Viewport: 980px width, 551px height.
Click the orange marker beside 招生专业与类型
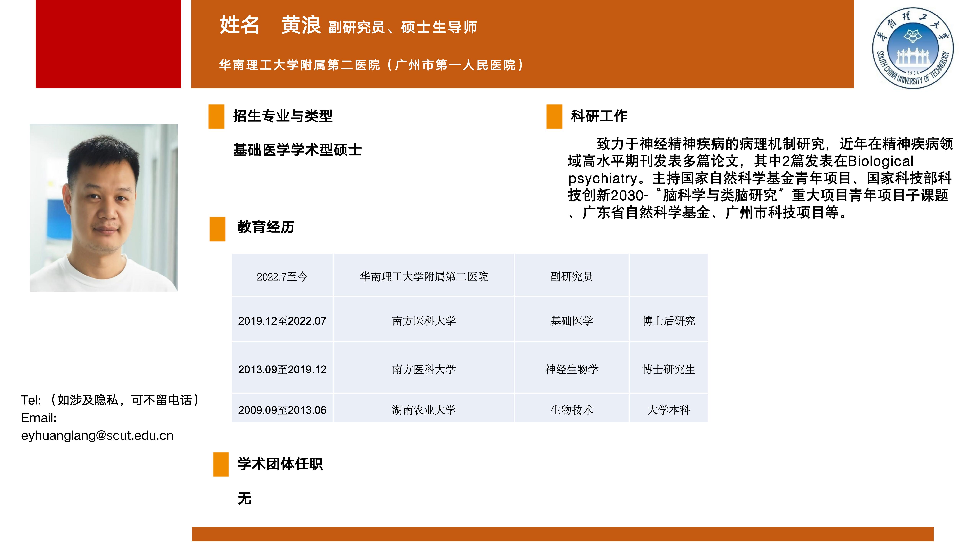click(x=216, y=116)
